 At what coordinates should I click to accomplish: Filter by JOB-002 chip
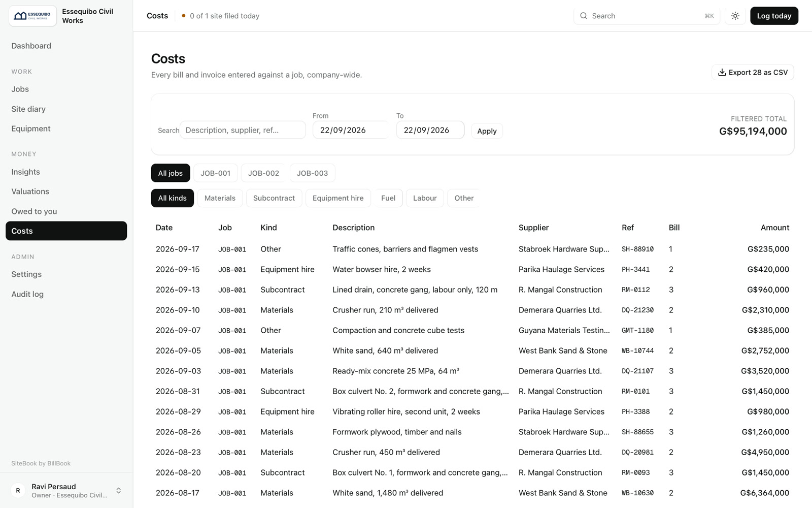(263, 173)
